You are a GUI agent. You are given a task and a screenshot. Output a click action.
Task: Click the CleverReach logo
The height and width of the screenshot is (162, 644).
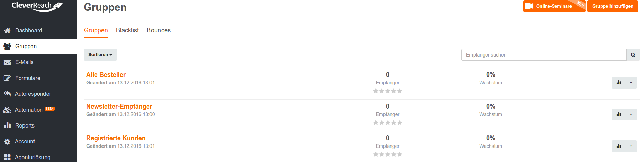coord(37,6)
